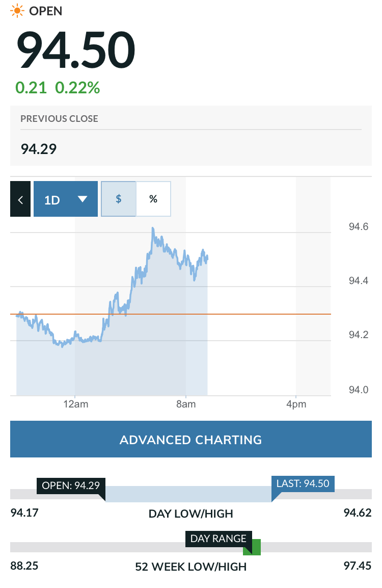Select the 12am label on time axis

point(75,404)
